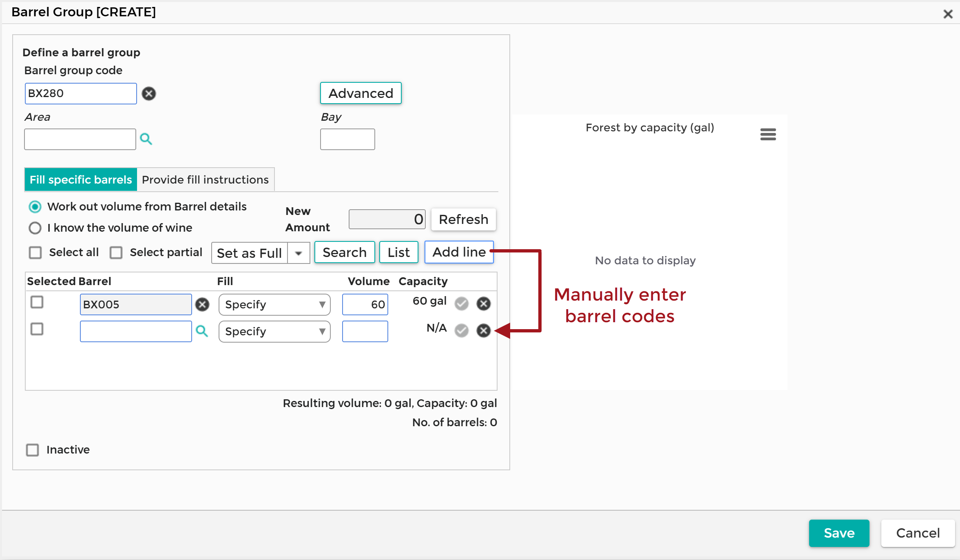This screenshot has width=960, height=560.
Task: Save the barrel group
Action: pos(839,533)
